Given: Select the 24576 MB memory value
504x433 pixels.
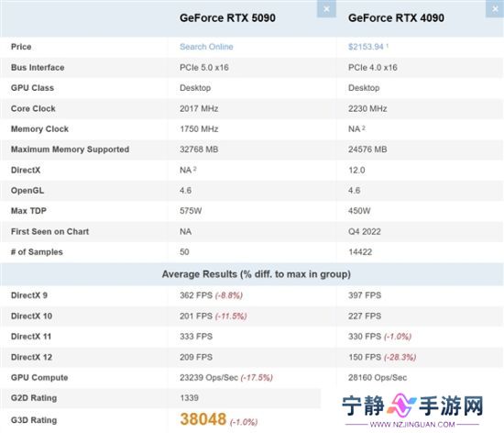Looking at the screenshot, I should pos(367,150).
